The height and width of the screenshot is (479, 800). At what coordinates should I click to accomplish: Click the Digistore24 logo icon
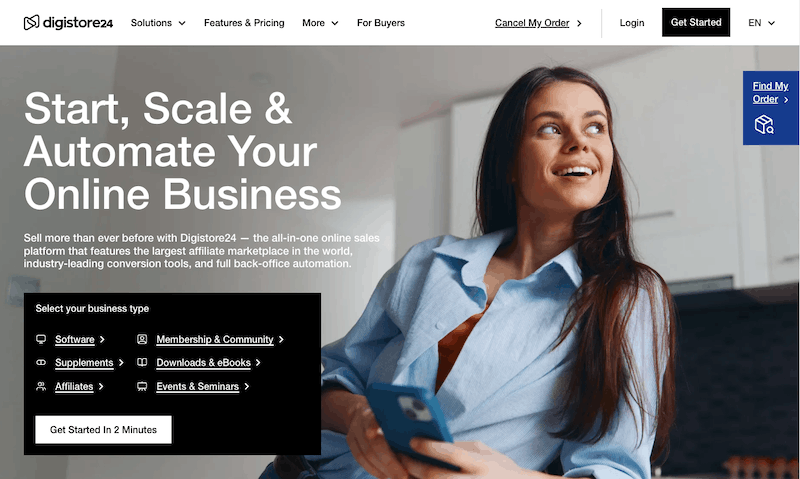tap(31, 22)
